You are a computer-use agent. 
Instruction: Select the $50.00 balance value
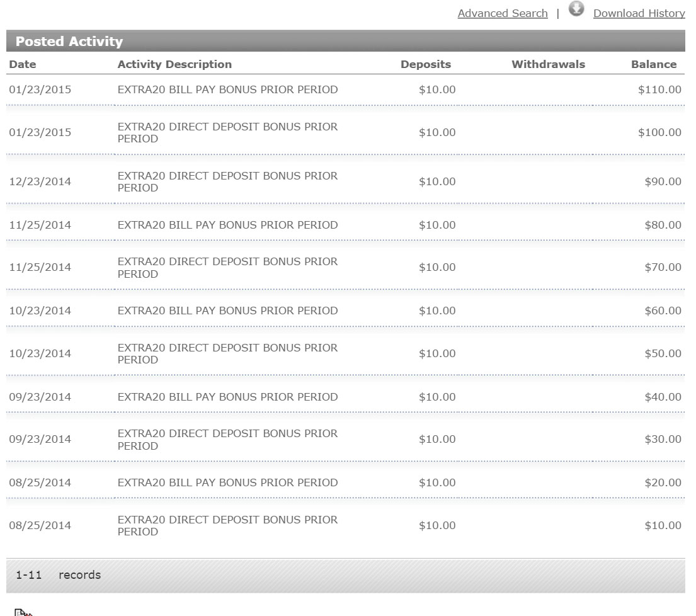[663, 353]
